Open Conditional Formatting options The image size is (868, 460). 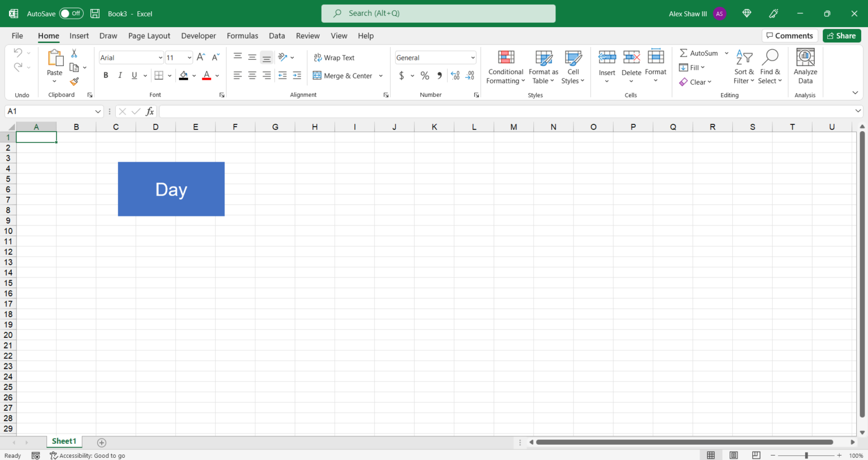pos(505,67)
